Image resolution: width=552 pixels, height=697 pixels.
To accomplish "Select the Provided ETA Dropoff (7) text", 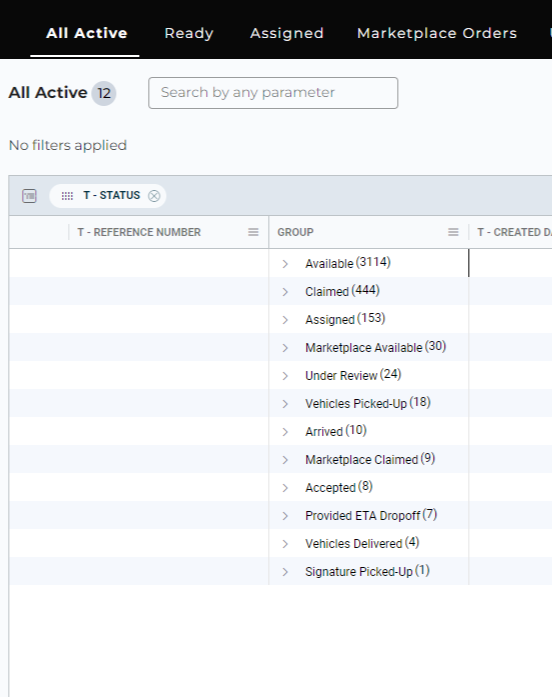I will point(371,515).
